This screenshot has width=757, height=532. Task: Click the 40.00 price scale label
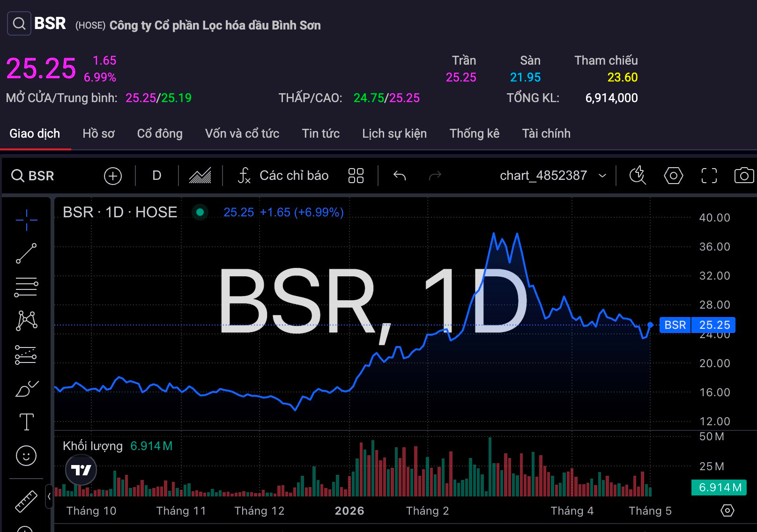point(715,218)
